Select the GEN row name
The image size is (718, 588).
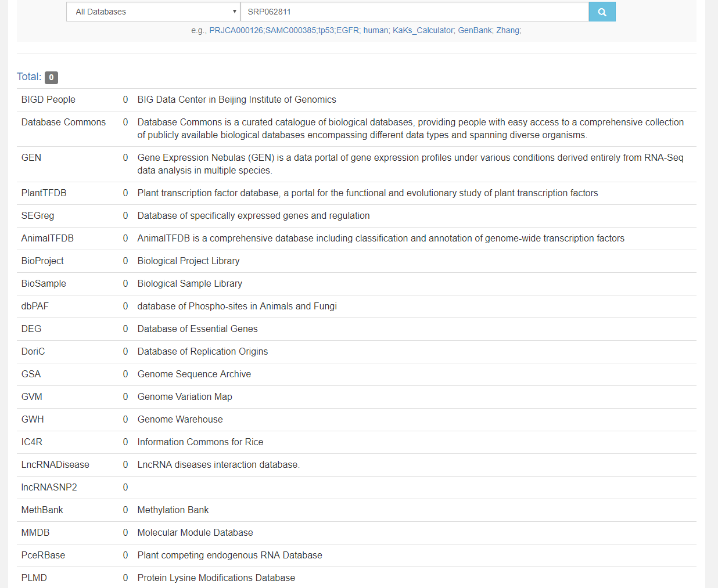31,158
